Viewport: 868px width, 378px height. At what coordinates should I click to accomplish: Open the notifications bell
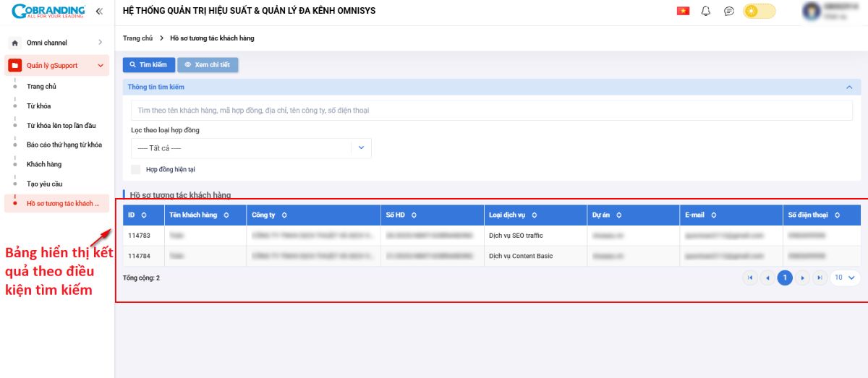[706, 11]
